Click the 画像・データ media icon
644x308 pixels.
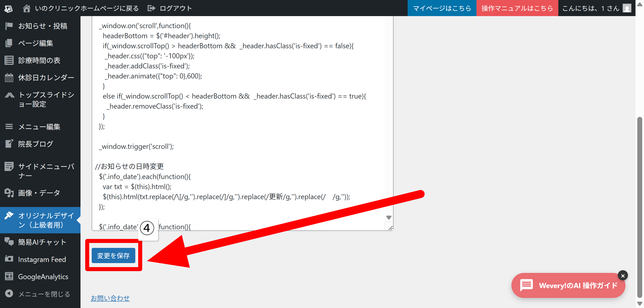coord(9,193)
